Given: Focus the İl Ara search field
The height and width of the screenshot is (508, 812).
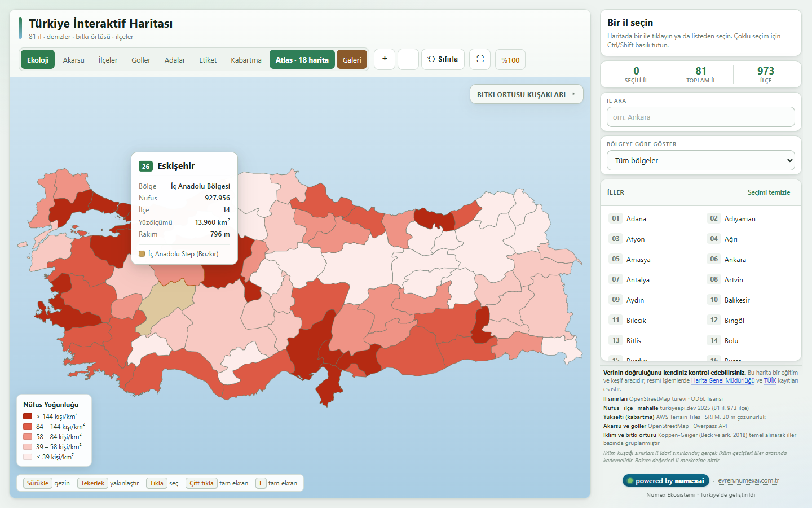Looking at the screenshot, I should click(x=701, y=117).
